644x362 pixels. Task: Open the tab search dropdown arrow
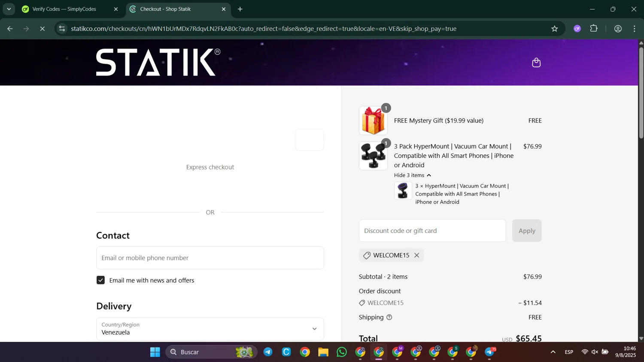(9, 9)
